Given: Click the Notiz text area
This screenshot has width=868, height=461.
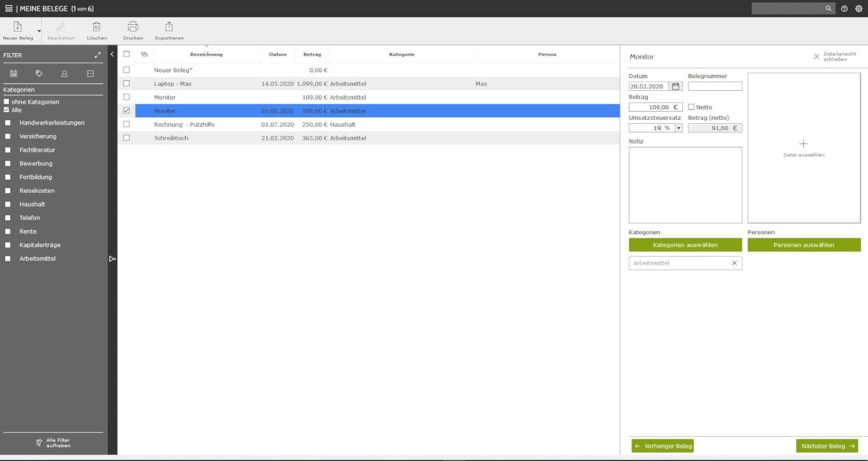Looking at the screenshot, I should (x=685, y=185).
